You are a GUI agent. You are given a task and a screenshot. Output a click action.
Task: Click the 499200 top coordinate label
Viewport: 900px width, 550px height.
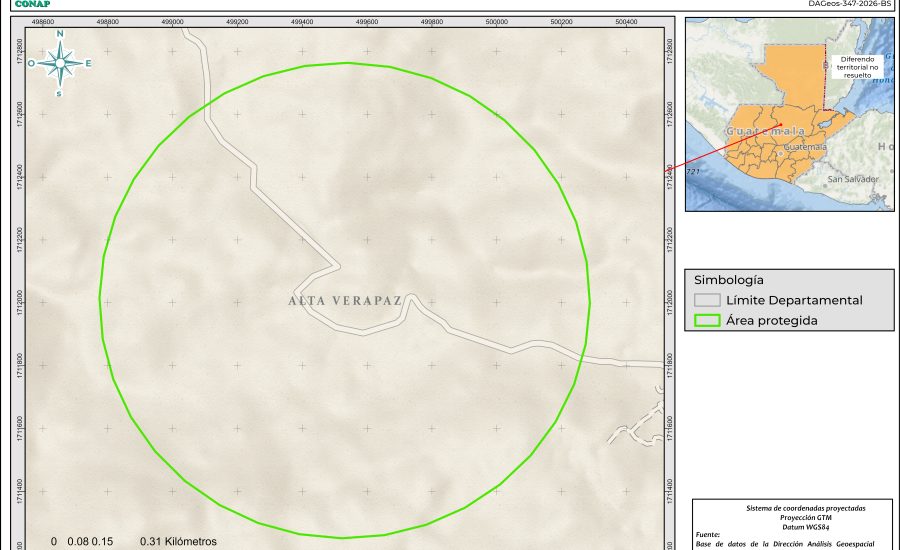coord(237,22)
